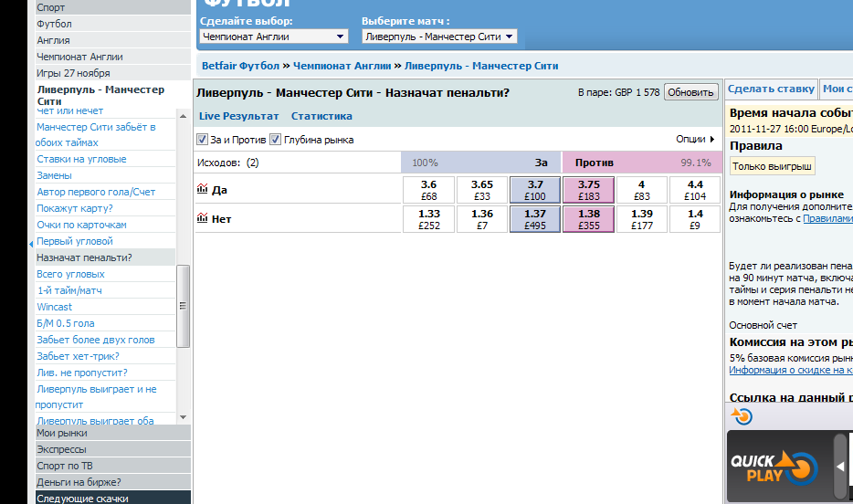The image size is (853, 504).
Task: Open Спорт sidebar section
Action: click(x=113, y=7)
